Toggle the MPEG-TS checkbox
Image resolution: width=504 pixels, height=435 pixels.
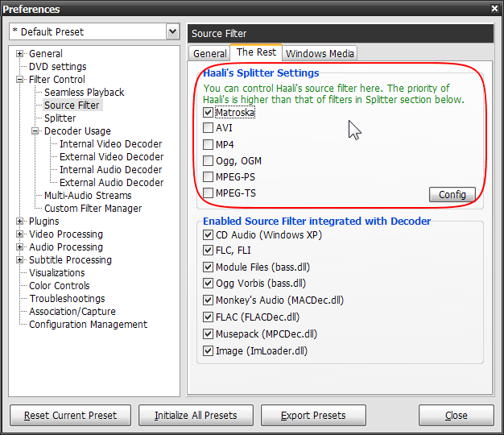coord(209,193)
